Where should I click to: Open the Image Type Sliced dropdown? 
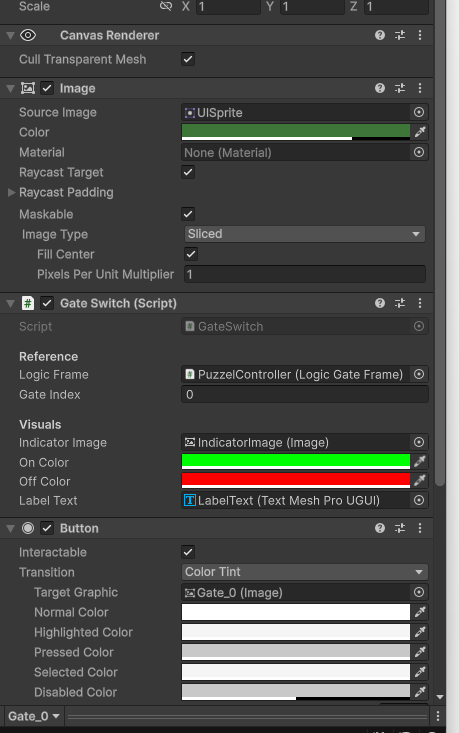pyautogui.click(x=305, y=234)
